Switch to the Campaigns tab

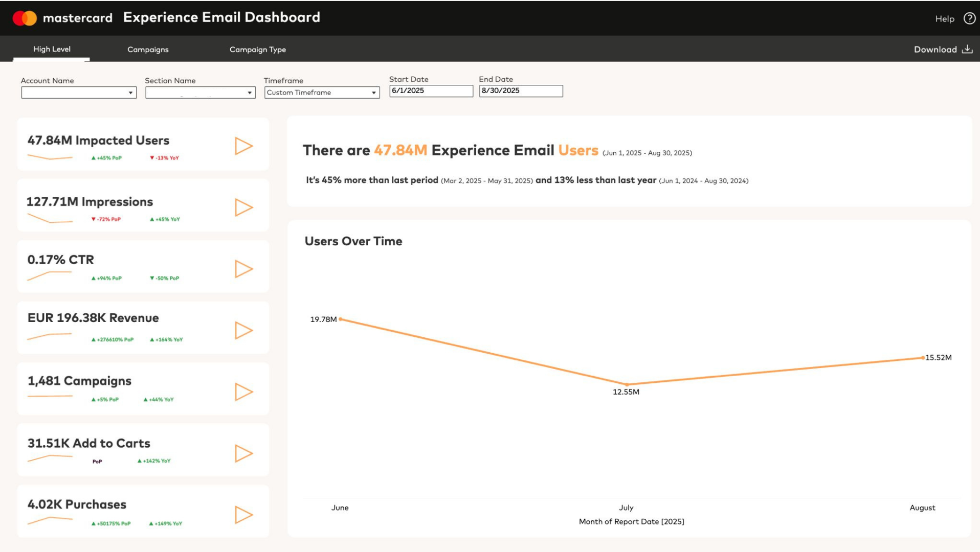point(148,50)
